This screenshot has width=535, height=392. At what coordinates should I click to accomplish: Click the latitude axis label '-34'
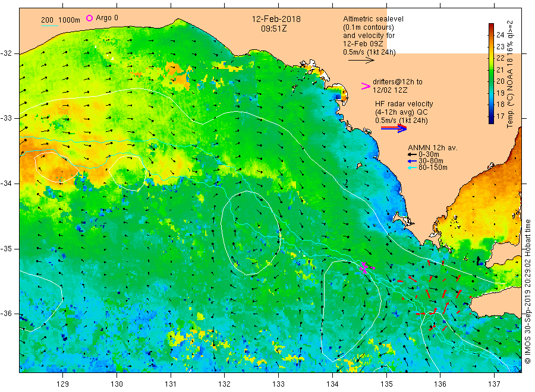click(x=6, y=184)
